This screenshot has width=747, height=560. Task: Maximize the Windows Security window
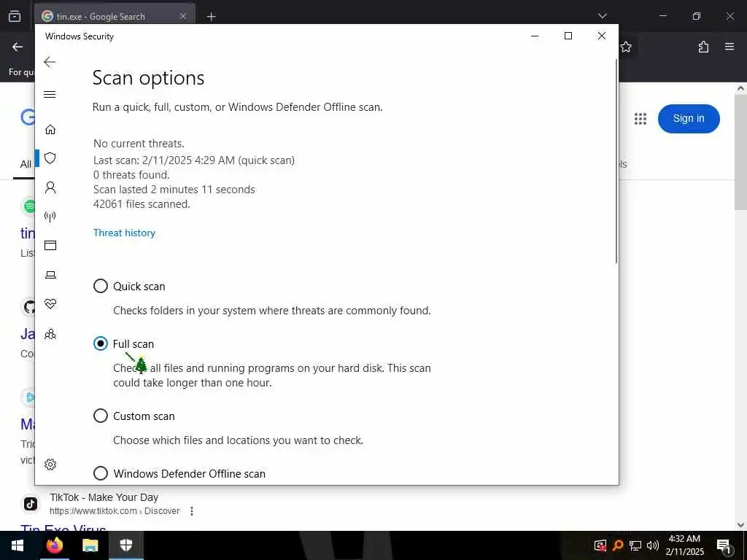coord(568,36)
